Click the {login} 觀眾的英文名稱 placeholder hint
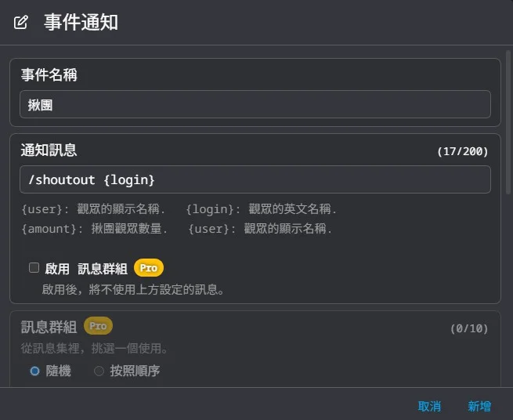This screenshot has width=513, height=420. (x=261, y=209)
